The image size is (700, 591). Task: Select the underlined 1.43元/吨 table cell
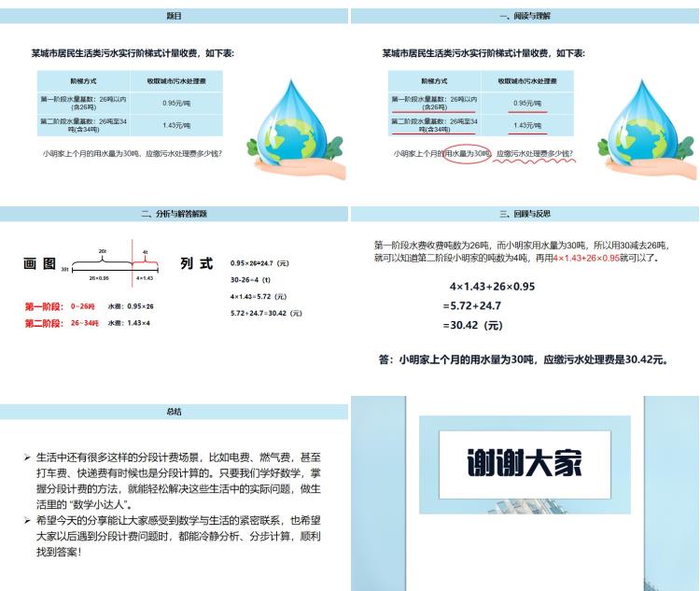pos(527,125)
